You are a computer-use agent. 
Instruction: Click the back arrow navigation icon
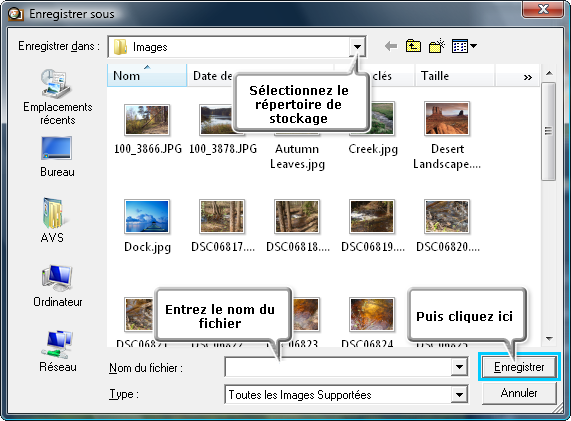[x=391, y=46]
